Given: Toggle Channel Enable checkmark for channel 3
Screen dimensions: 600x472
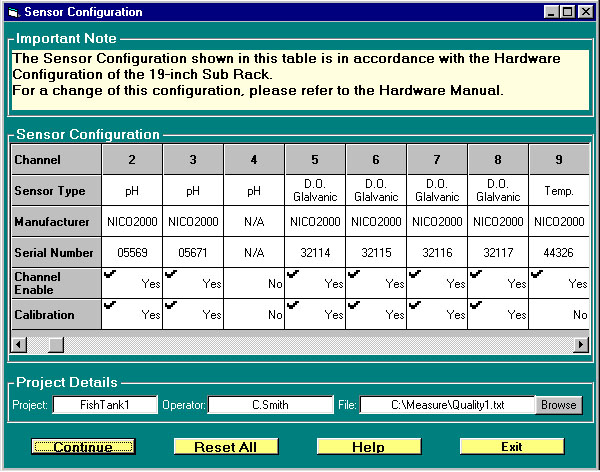Looking at the screenshot, I should click(x=171, y=274).
